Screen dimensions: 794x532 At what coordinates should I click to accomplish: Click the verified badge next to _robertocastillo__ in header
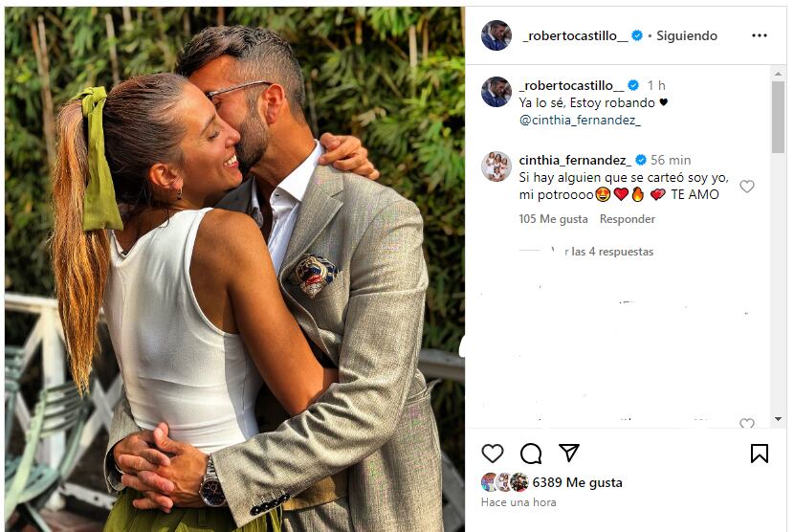tap(637, 35)
